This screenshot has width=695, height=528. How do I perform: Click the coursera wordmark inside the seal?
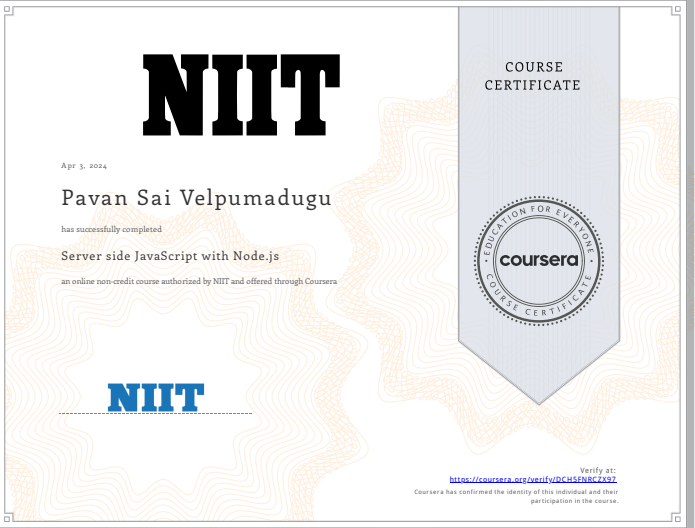(539, 260)
